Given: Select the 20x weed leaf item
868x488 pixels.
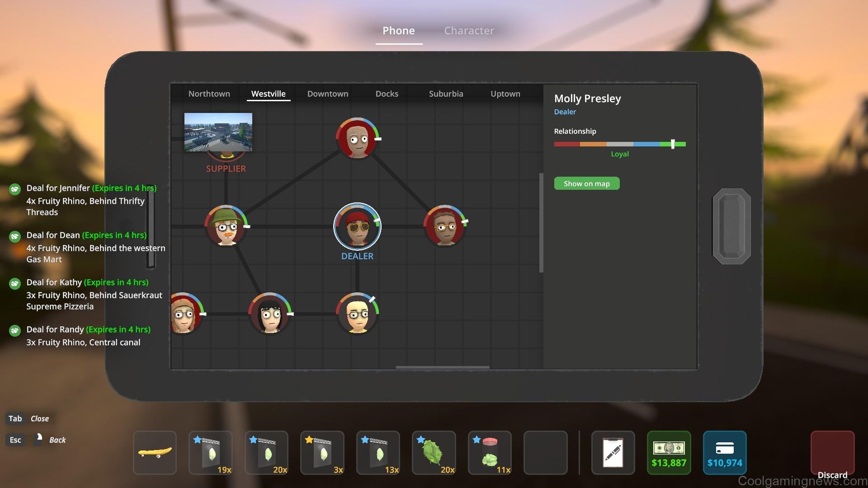Looking at the screenshot, I should (x=434, y=453).
